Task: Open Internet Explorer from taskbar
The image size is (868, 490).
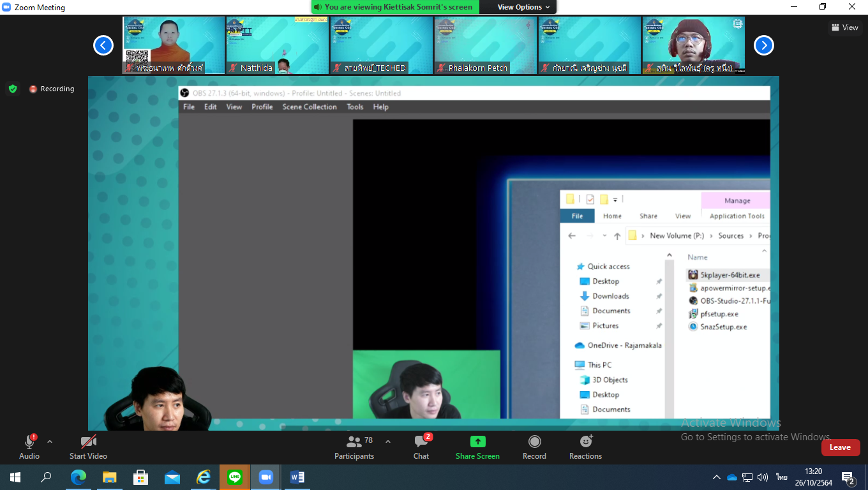Action: tap(204, 477)
